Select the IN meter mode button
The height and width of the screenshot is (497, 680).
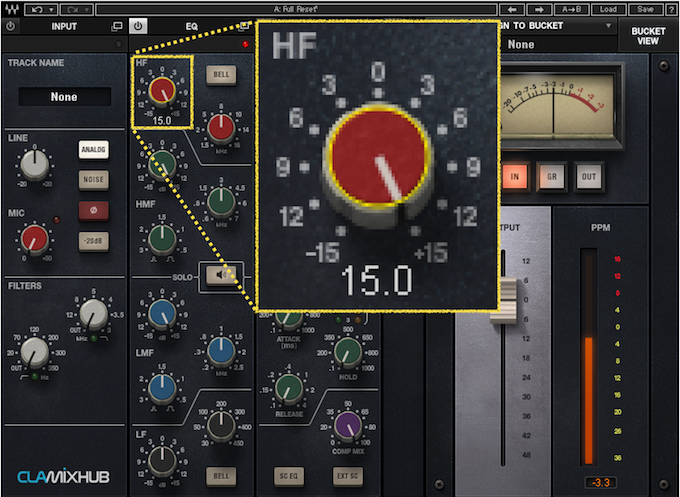(515, 177)
